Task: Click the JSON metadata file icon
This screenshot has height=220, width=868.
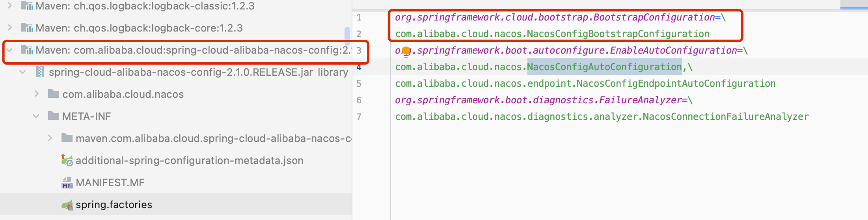Action: point(67,160)
